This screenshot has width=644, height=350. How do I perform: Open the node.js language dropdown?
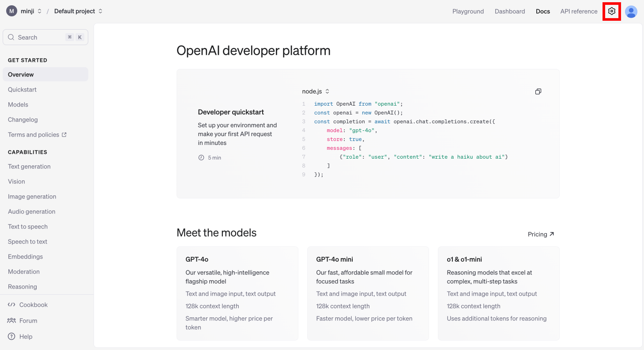click(x=316, y=91)
